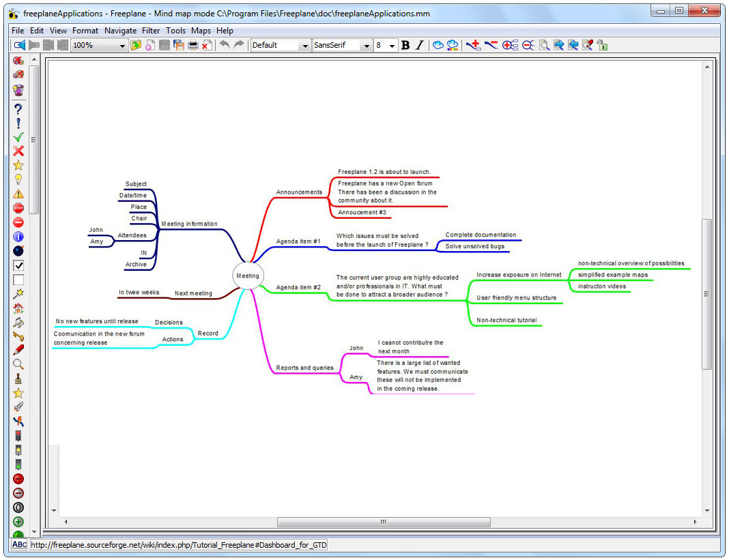Click the blue previous map arrow icon
The width and height of the screenshot is (729, 560).
19,45
